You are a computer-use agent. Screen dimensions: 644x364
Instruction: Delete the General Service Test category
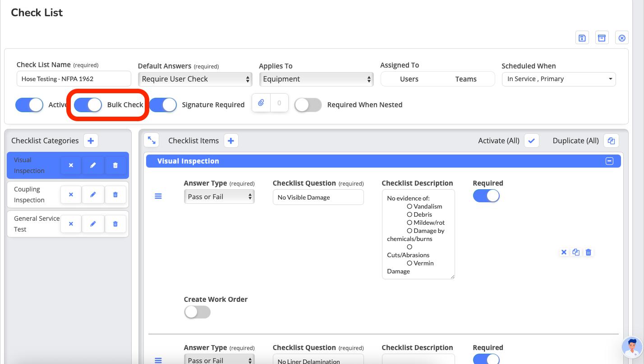pos(115,224)
